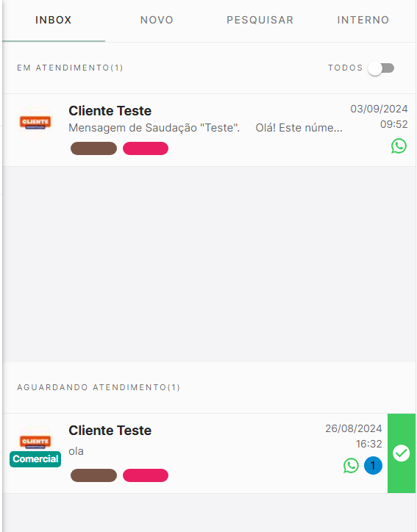This screenshot has width=417, height=532.
Task: Click the WhatsApp icon on the 03/09/2024 ticket
Action: pyautogui.click(x=399, y=146)
